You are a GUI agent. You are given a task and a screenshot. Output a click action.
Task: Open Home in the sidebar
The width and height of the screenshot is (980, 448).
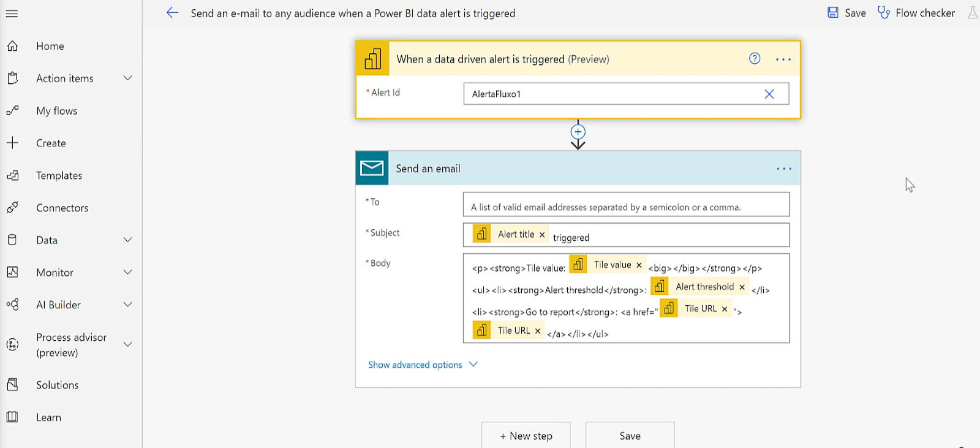click(x=50, y=46)
